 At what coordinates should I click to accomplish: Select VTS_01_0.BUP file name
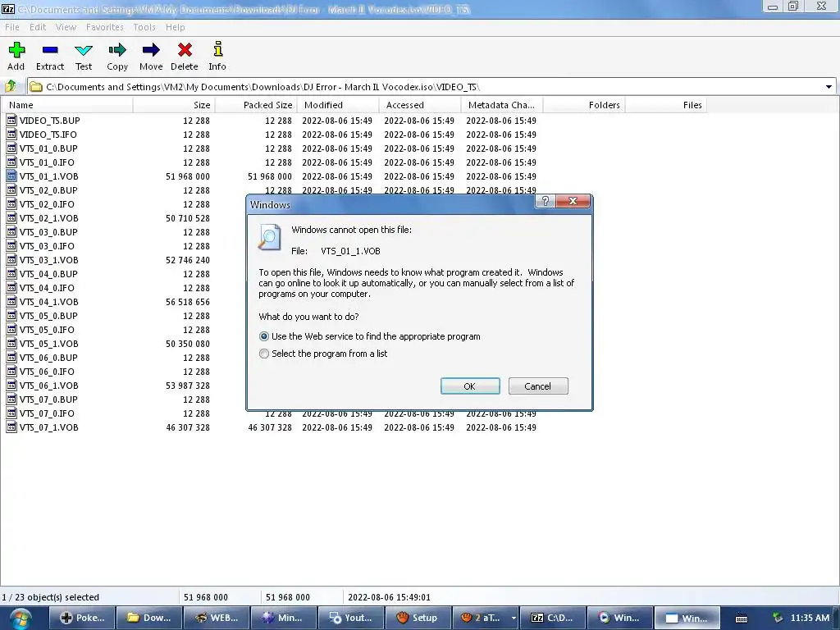48,148
